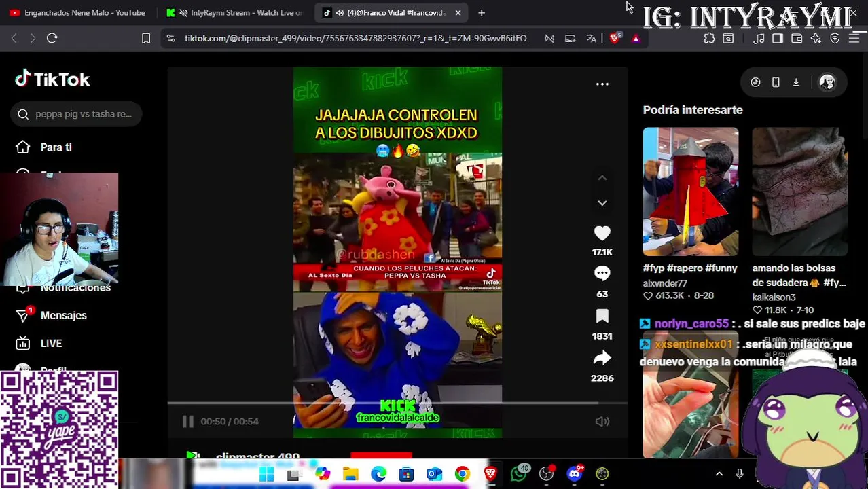Open Google Chrome from the taskbar
The height and width of the screenshot is (489, 868).
click(462, 473)
